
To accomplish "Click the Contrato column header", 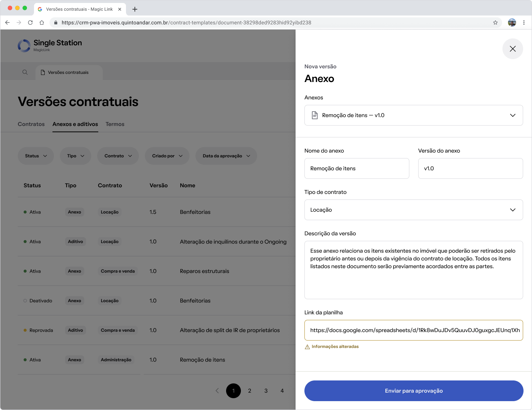I will coord(110,185).
